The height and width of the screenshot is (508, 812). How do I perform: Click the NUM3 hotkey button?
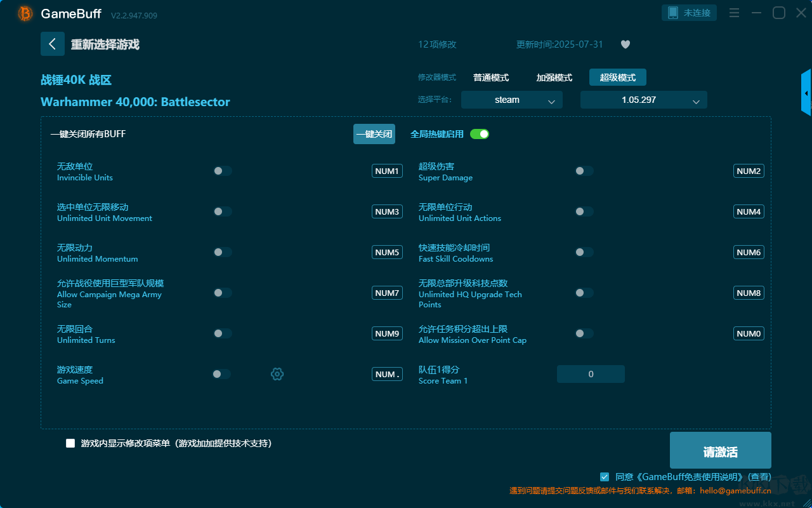pos(387,211)
